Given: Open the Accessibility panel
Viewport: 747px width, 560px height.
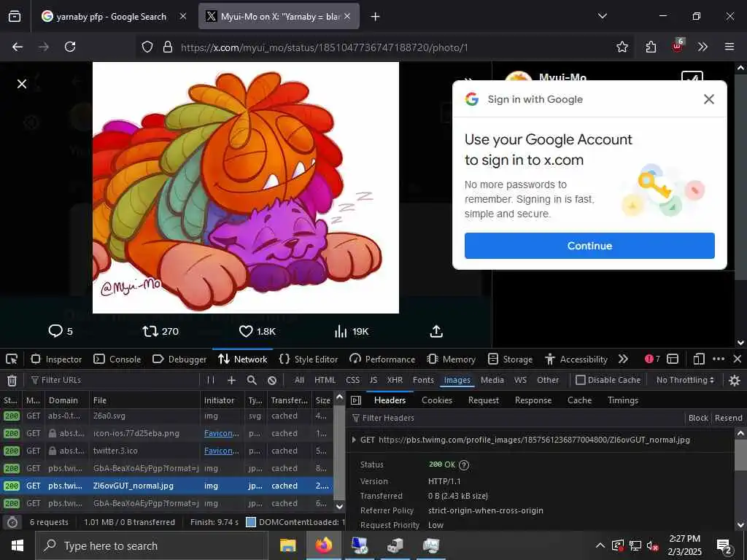Looking at the screenshot, I should [576, 359].
